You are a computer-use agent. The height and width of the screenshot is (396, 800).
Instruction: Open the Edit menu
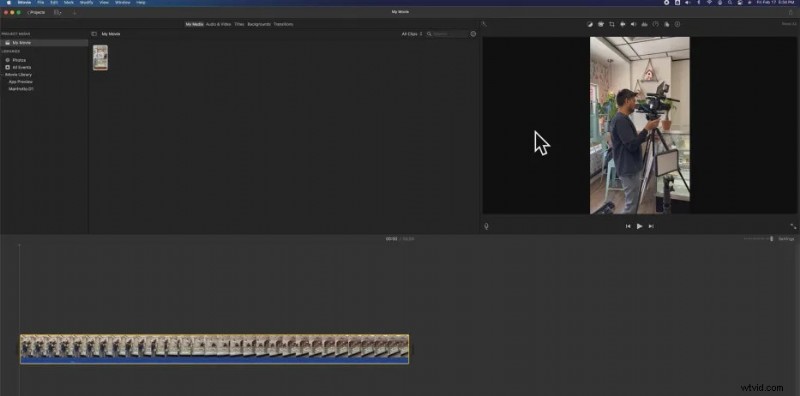[54, 3]
